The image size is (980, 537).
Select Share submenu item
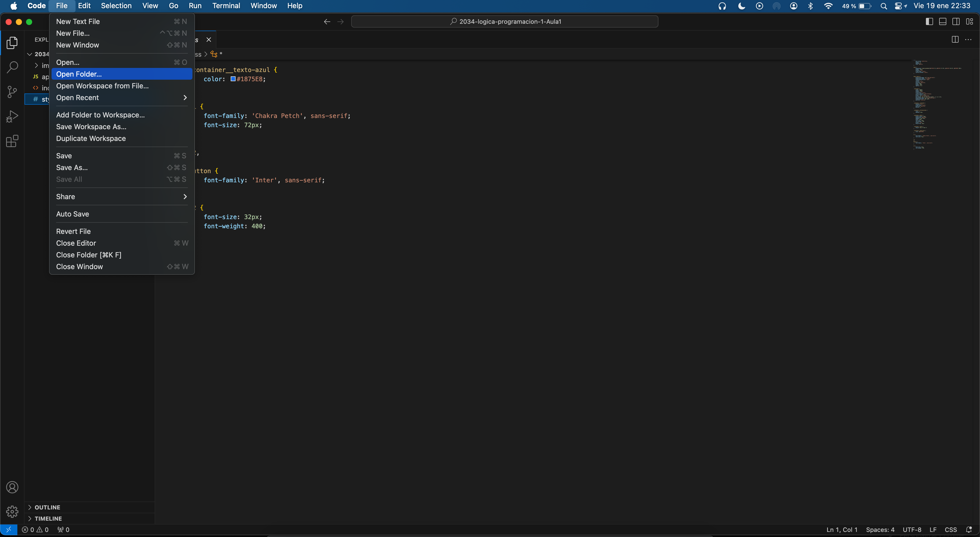[x=121, y=196]
